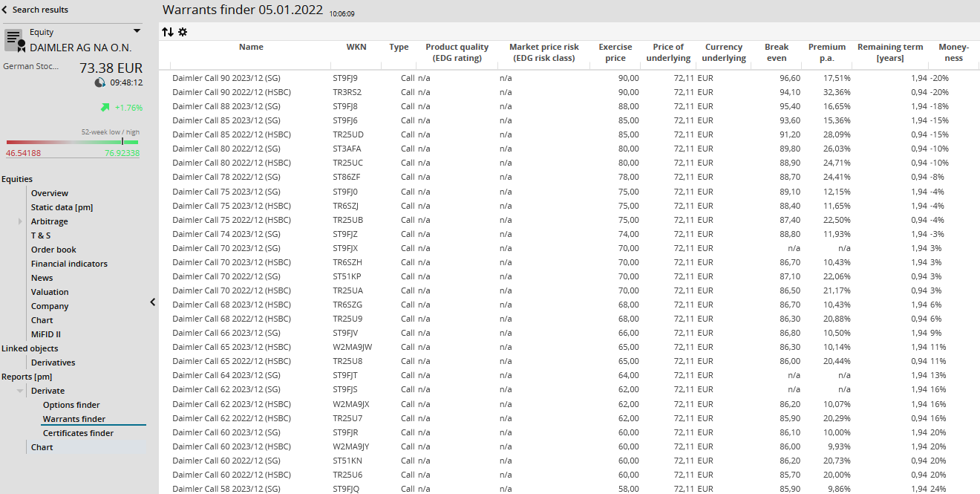Click the Daimler Call 88 2023/12 (SG) warrant
Viewport: 980px width, 494px height.
coord(226,106)
